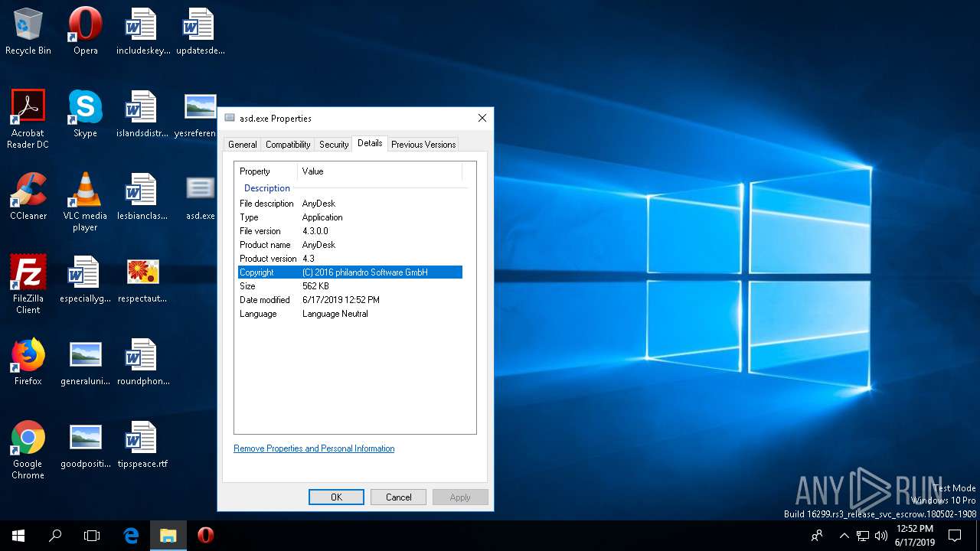The height and width of the screenshot is (551, 980).
Task: Open taskbar search magnifier
Action: pyautogui.click(x=55, y=536)
